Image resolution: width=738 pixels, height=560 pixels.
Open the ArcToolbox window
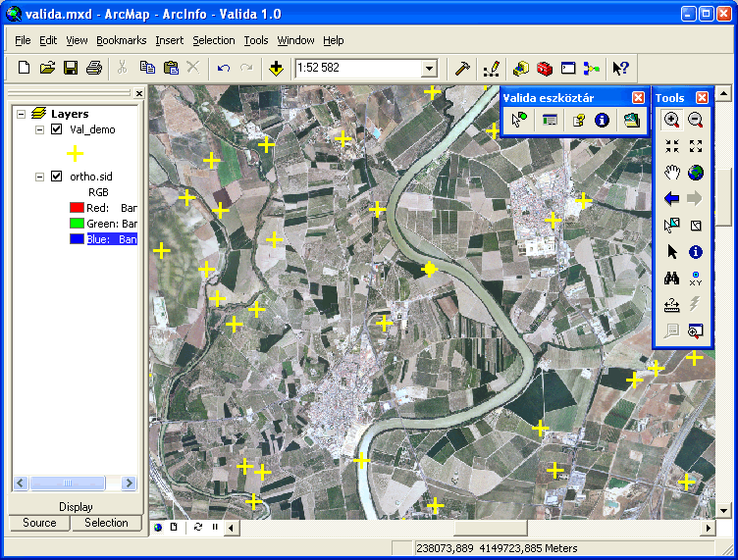click(544, 69)
